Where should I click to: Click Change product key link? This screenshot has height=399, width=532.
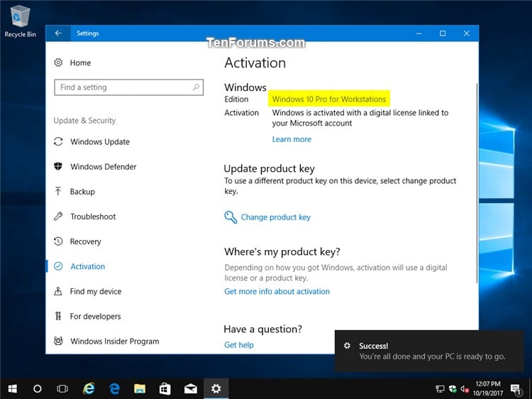275,217
